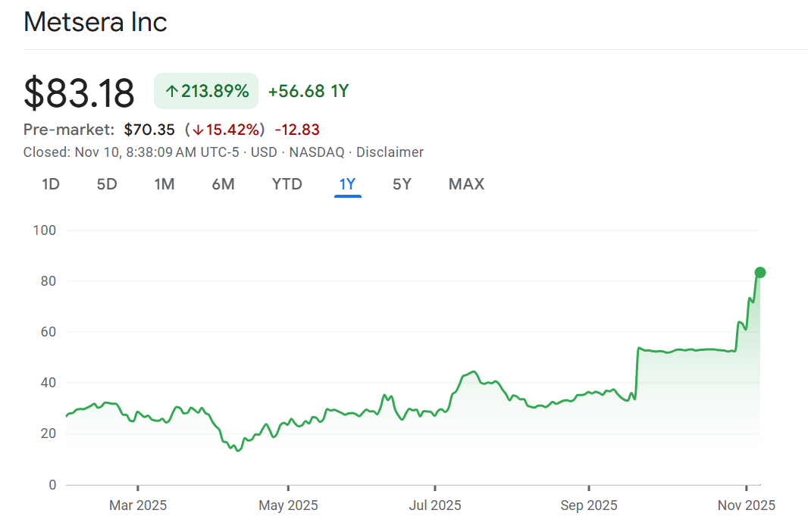The width and height of the screenshot is (808, 532).
Task: Click the Jul 2025 axis label
Action: click(435, 505)
